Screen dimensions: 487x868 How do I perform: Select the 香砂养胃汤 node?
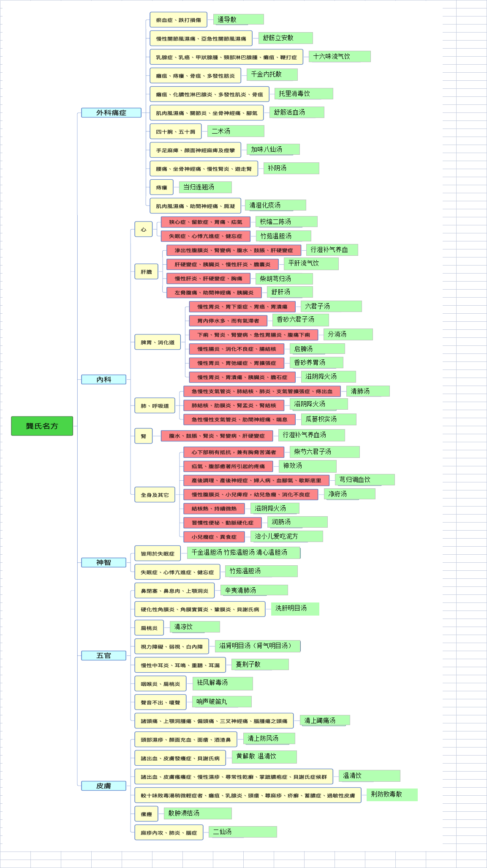(316, 362)
